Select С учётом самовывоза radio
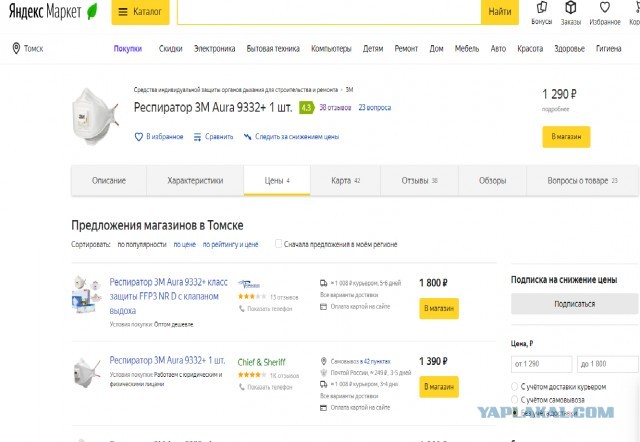This screenshot has width=640, height=442. click(514, 400)
